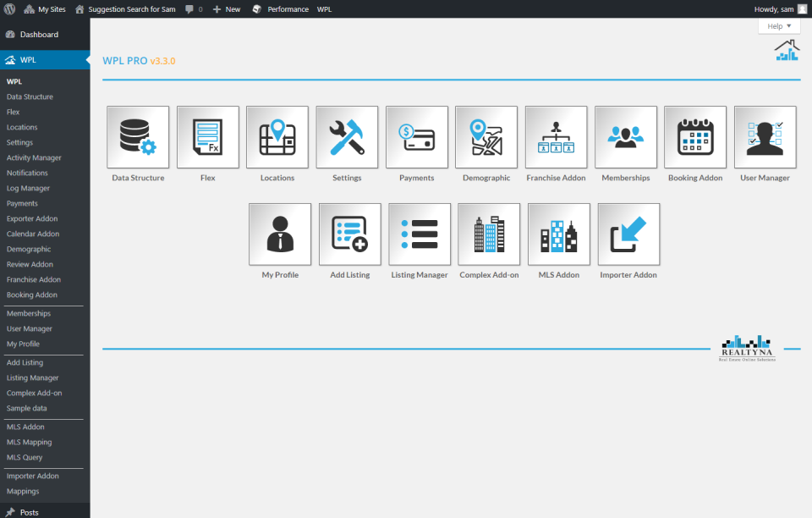Open sidebar Demographic link
This screenshot has height=518, width=812.
(x=29, y=249)
